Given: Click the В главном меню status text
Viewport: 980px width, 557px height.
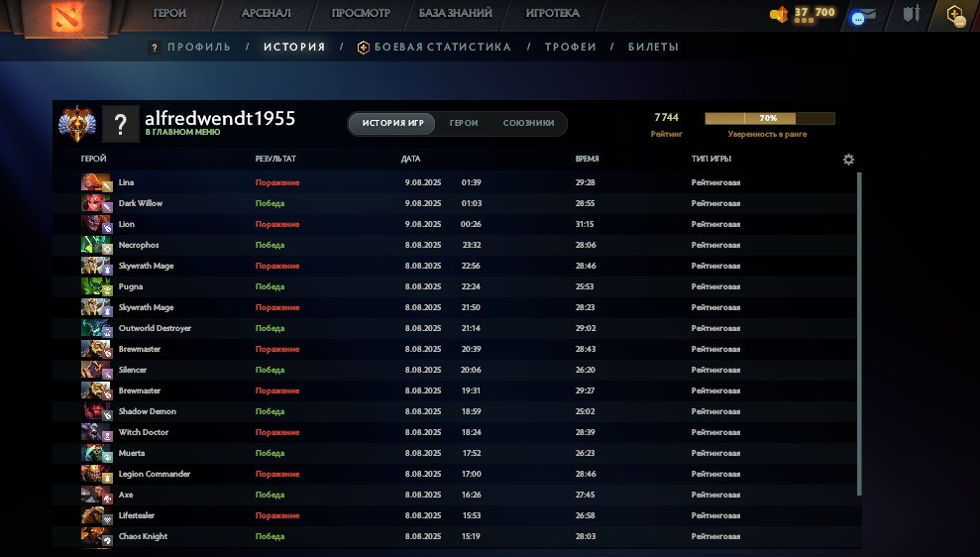Looking at the screenshot, I should click(182, 132).
